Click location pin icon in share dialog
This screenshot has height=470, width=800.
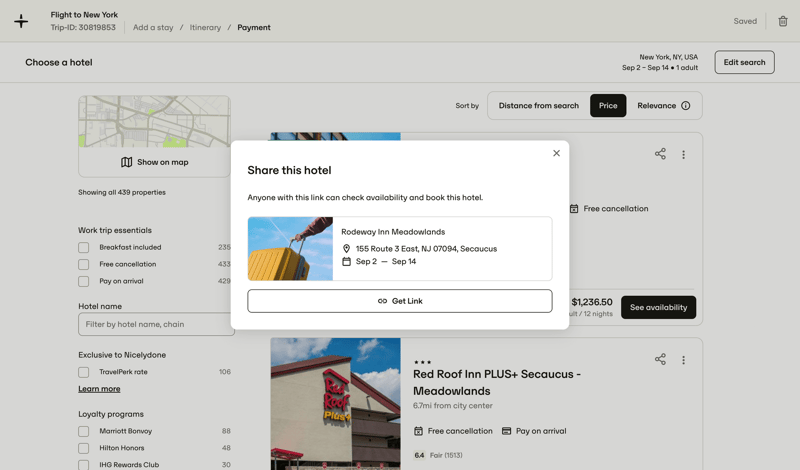(x=346, y=249)
